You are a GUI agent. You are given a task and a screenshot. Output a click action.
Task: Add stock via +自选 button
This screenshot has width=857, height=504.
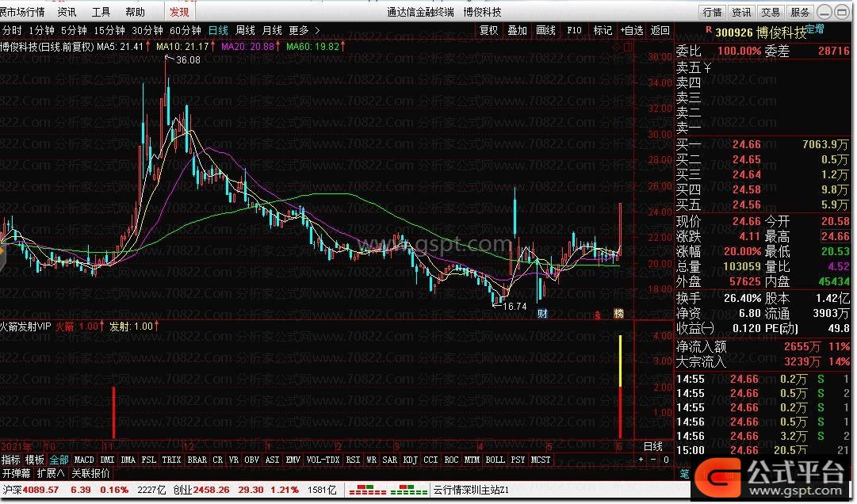(x=631, y=31)
